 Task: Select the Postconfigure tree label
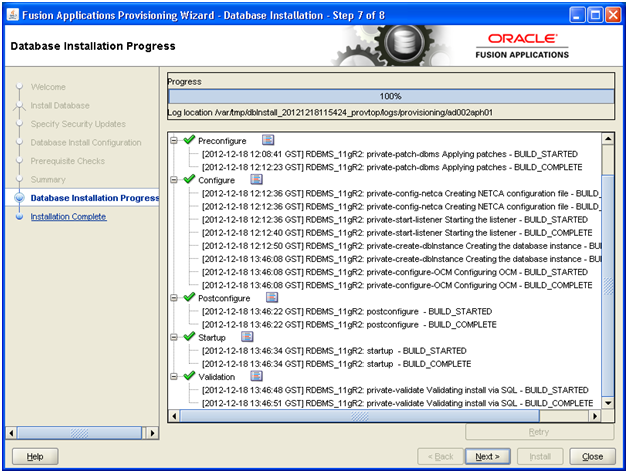click(224, 298)
